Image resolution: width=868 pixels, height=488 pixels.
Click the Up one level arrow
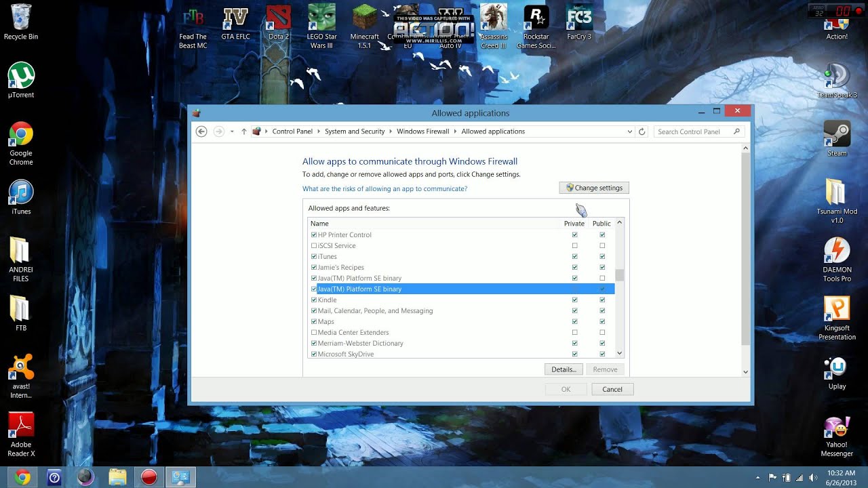[244, 131]
